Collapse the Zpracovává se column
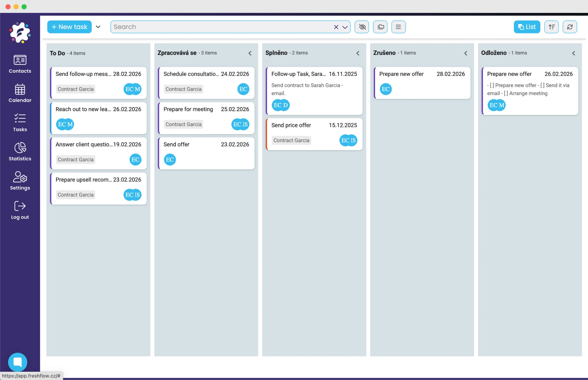This screenshot has height=380, width=588. (x=250, y=53)
